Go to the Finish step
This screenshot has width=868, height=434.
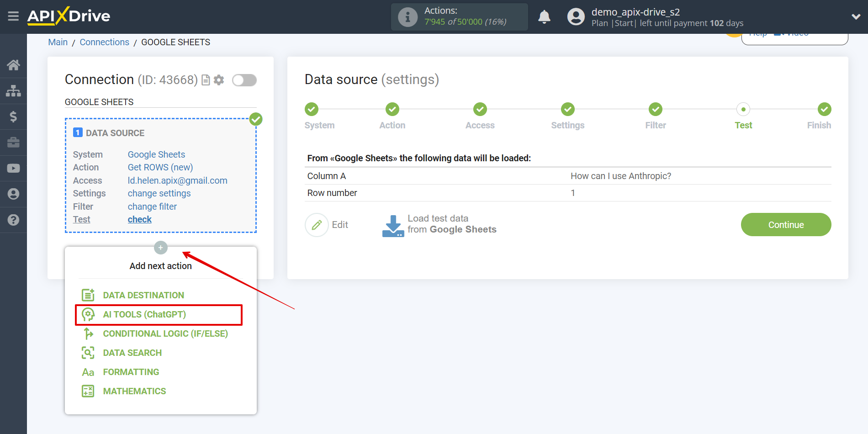coord(825,109)
